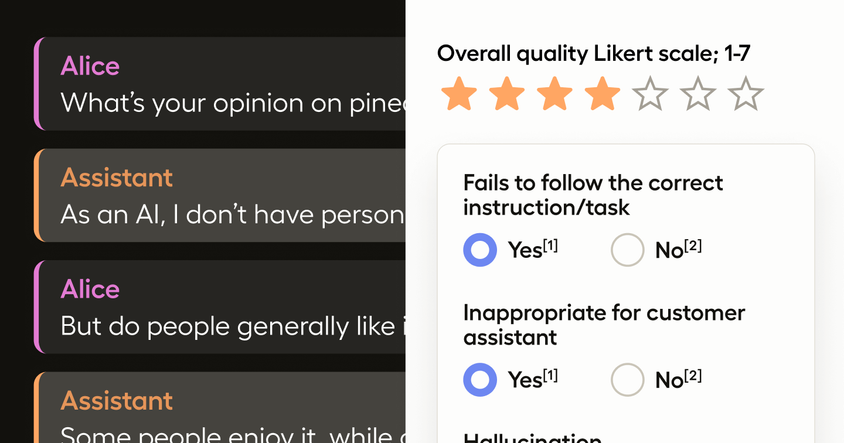Select the fourth star rating
This screenshot has width=844, height=443.
coord(602,95)
